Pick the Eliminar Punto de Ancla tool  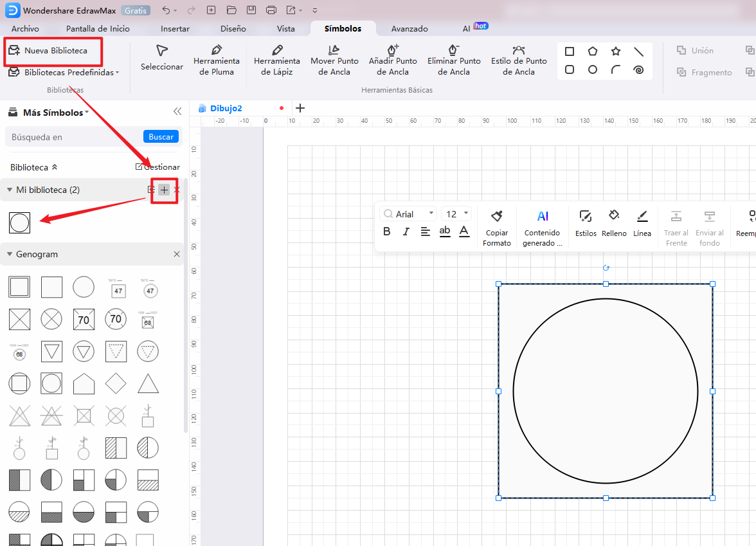(454, 60)
